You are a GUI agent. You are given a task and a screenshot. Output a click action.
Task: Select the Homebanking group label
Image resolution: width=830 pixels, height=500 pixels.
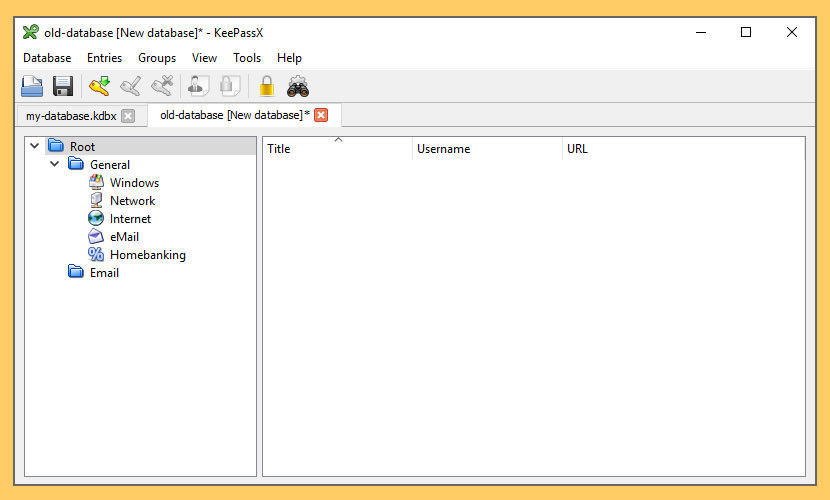click(x=148, y=254)
